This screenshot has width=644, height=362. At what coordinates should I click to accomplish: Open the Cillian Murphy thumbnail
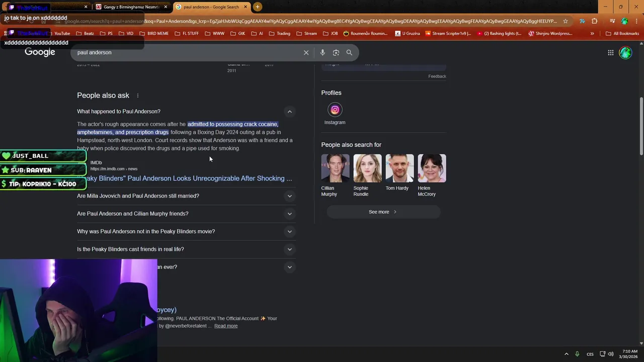pos(335,168)
